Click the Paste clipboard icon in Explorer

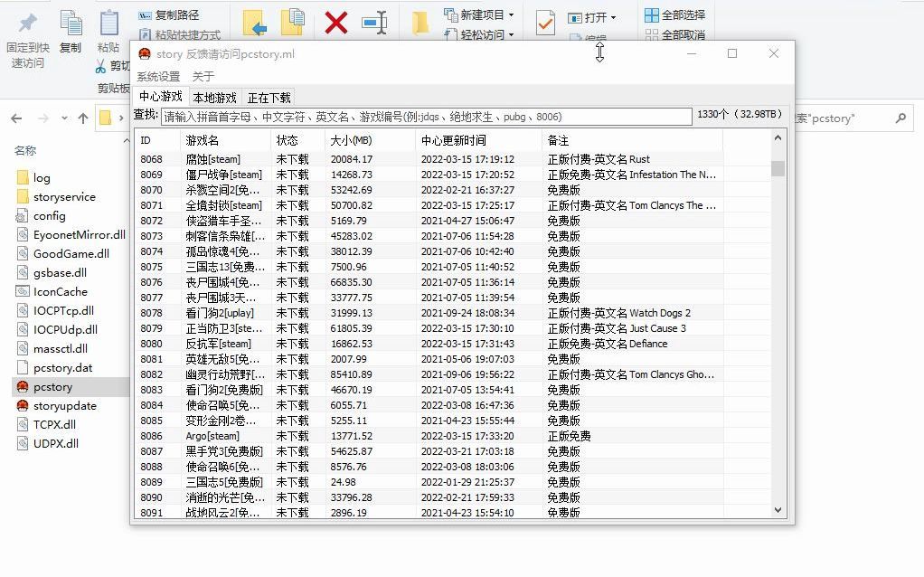pyautogui.click(x=109, y=24)
